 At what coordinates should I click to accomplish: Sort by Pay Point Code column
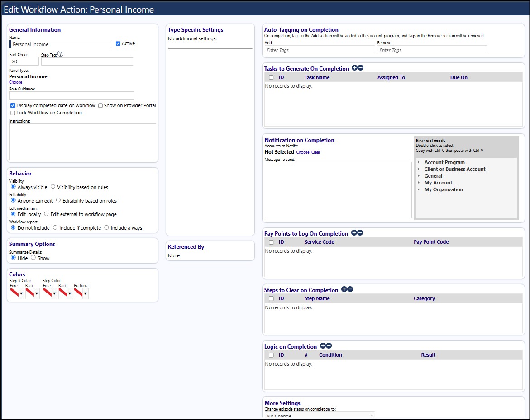click(x=431, y=242)
